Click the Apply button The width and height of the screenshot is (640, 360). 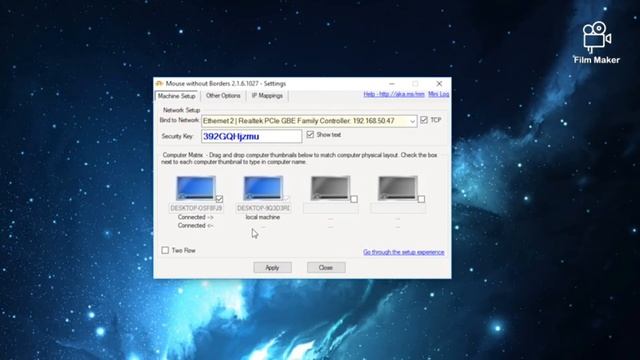click(x=272, y=268)
